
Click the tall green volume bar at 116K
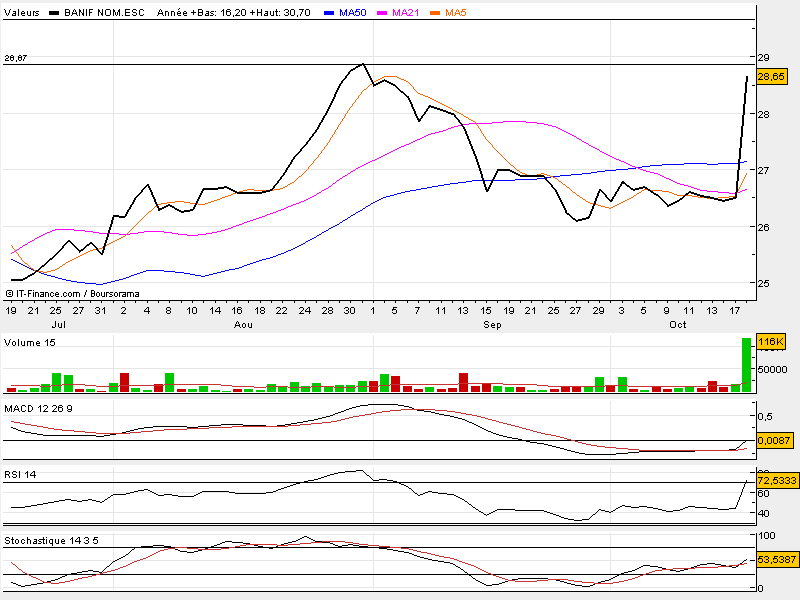[746, 365]
